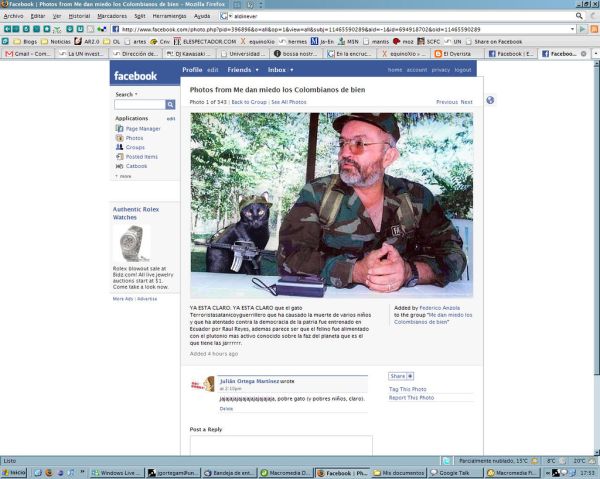Open Federico Arizola's profile link
600x479 pixels.
440,308
